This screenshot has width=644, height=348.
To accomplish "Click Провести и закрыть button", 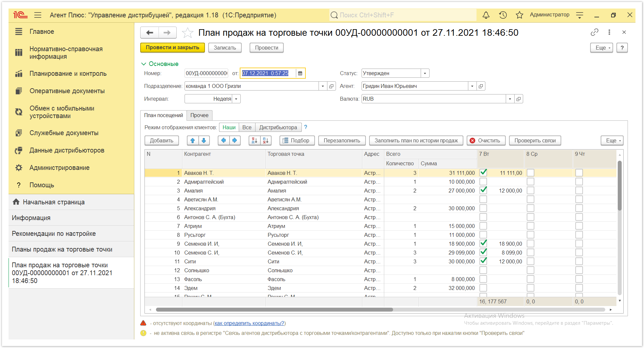I will [x=172, y=48].
